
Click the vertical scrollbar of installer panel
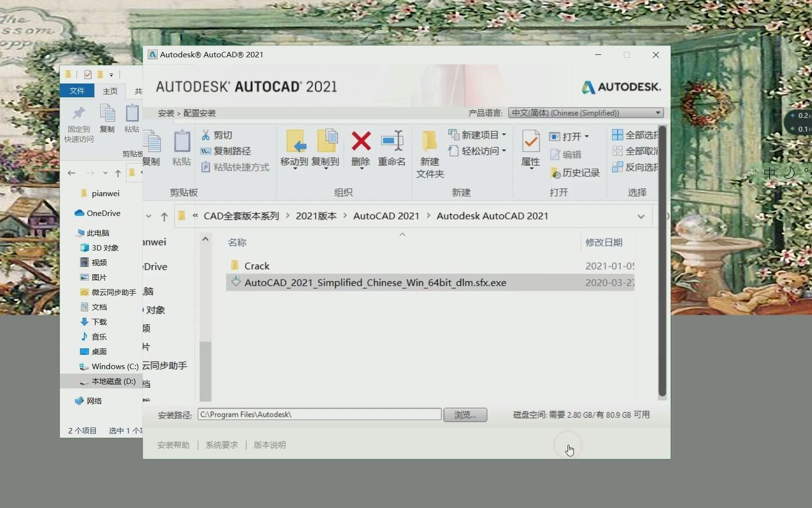point(662,262)
